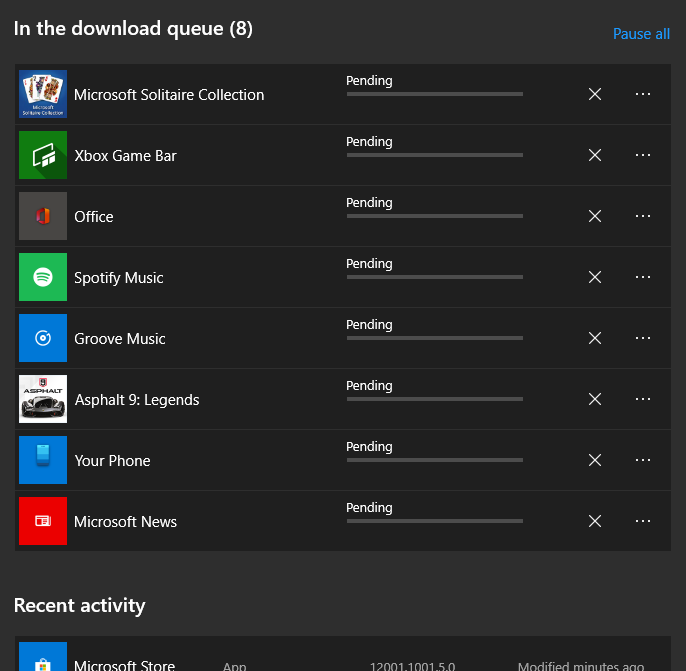Click Pending status of Asphalt 9: Legends
Viewport: 686px width, 671px height.
click(x=369, y=386)
